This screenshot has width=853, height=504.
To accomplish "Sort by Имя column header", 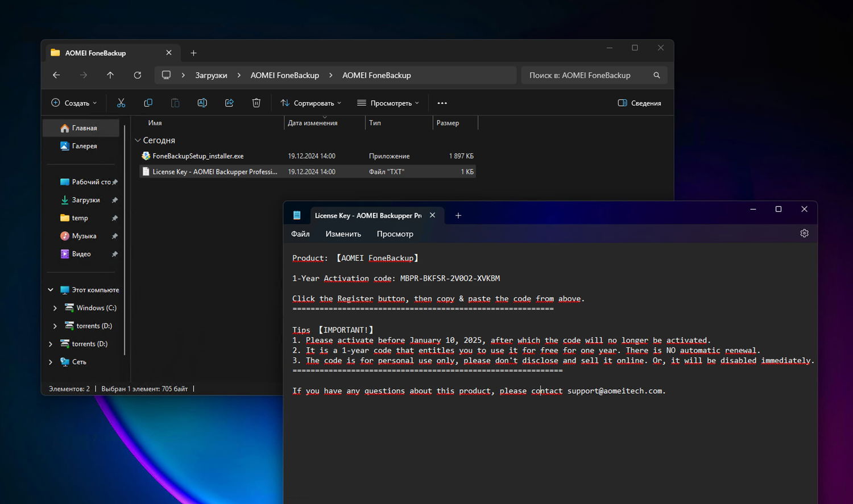I will [155, 123].
